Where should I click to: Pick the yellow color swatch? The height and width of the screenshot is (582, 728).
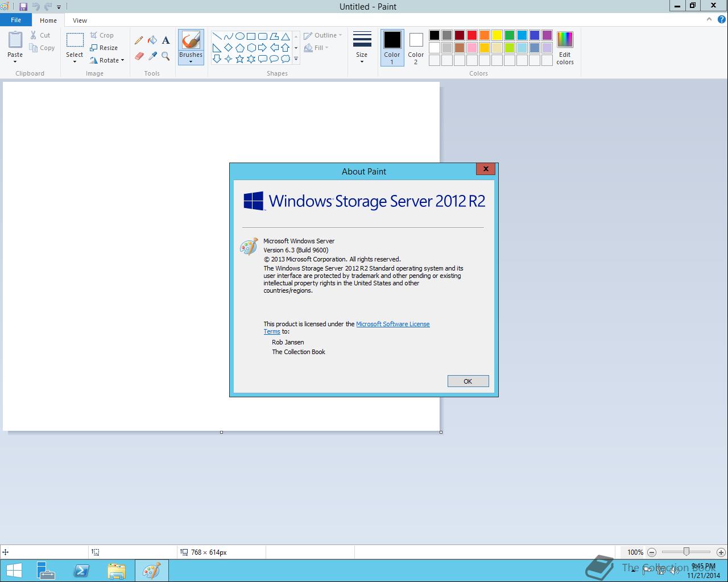497,35
